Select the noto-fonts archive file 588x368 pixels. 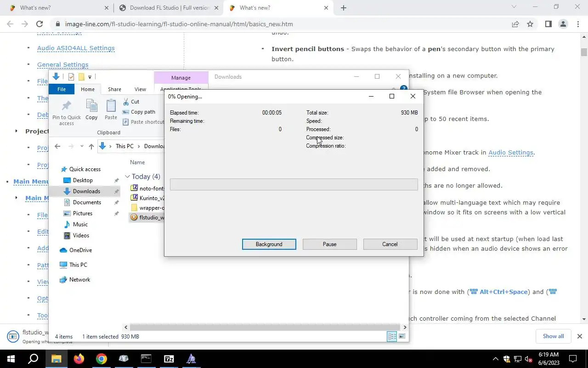(x=147, y=188)
